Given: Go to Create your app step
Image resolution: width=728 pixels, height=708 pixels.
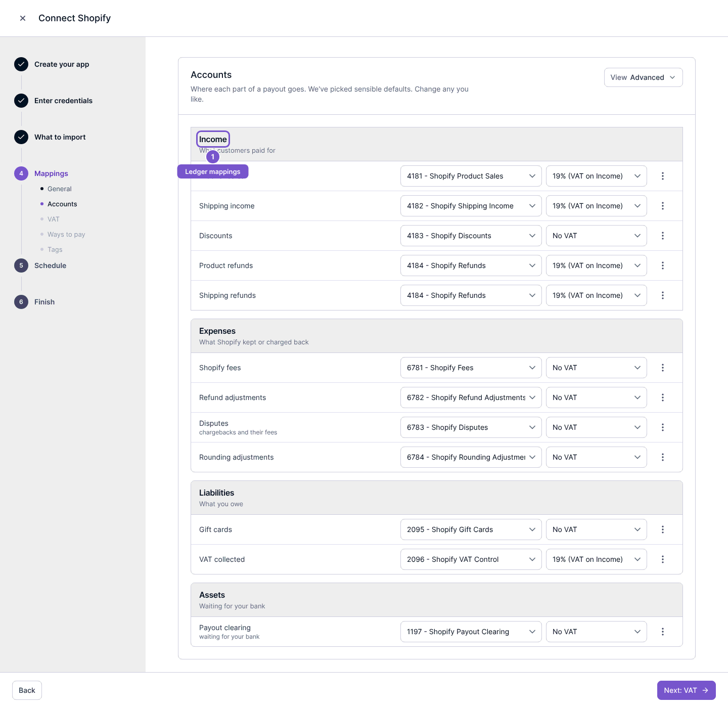Looking at the screenshot, I should [x=62, y=64].
